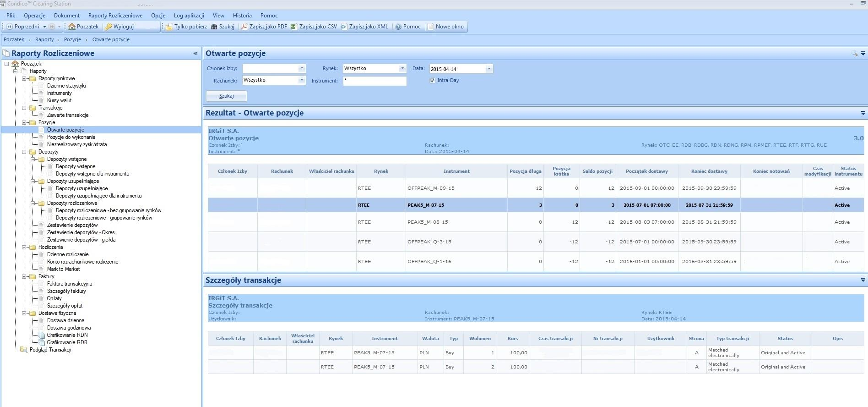Viewport: 868px width, 407px height.
Task: Save report with Zapisz jako PDF
Action: pyautogui.click(x=264, y=27)
